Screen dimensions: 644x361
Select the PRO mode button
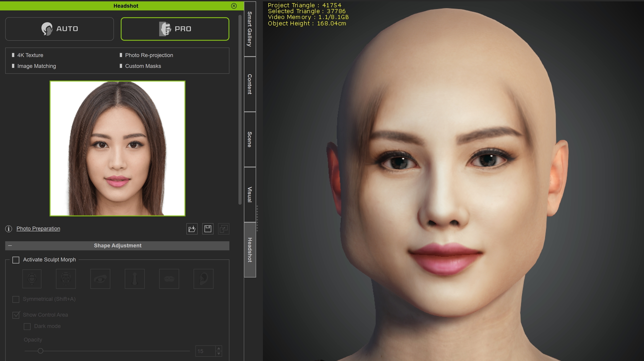[x=175, y=29]
